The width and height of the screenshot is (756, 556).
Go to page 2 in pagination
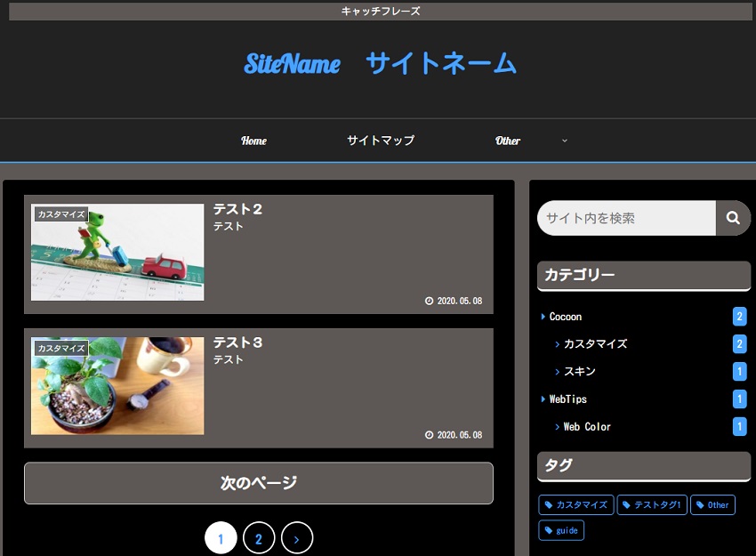259,538
